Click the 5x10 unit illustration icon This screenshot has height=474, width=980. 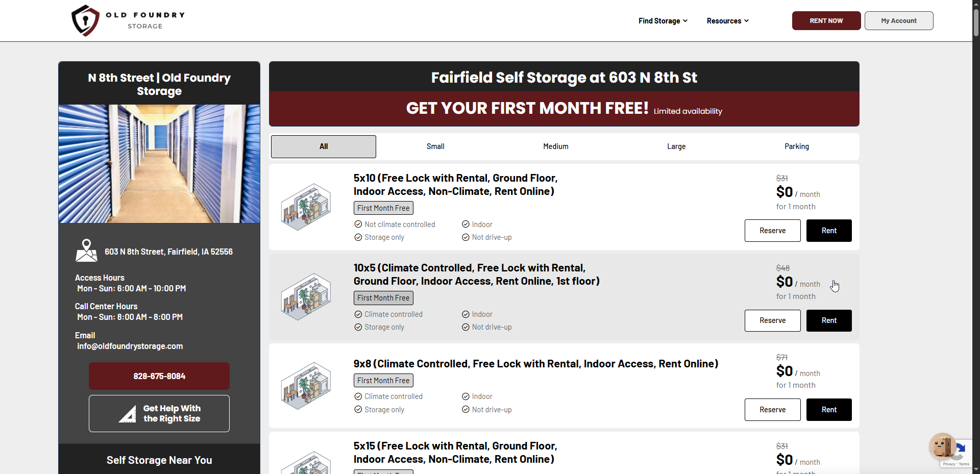click(306, 207)
